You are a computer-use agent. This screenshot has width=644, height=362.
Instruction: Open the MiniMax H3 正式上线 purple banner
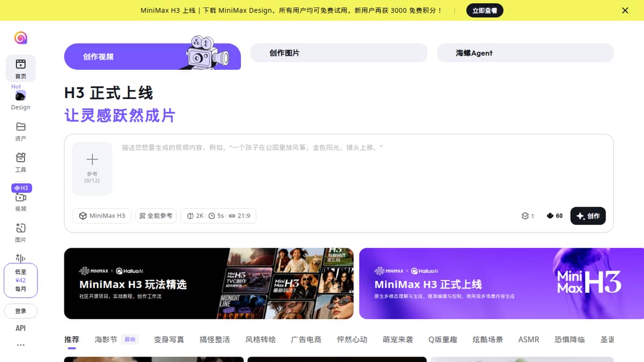click(x=502, y=284)
